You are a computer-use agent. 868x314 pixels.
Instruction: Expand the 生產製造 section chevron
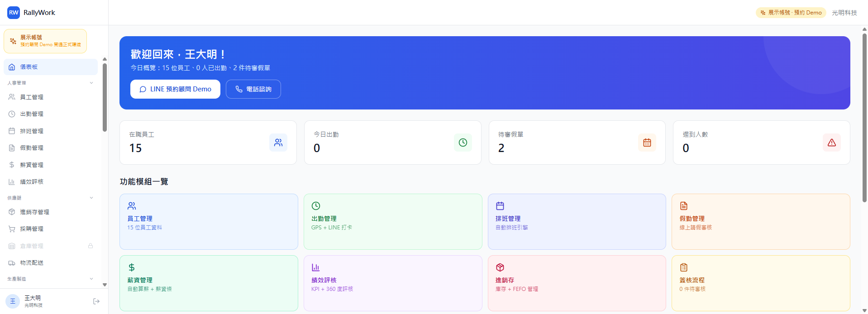91,279
